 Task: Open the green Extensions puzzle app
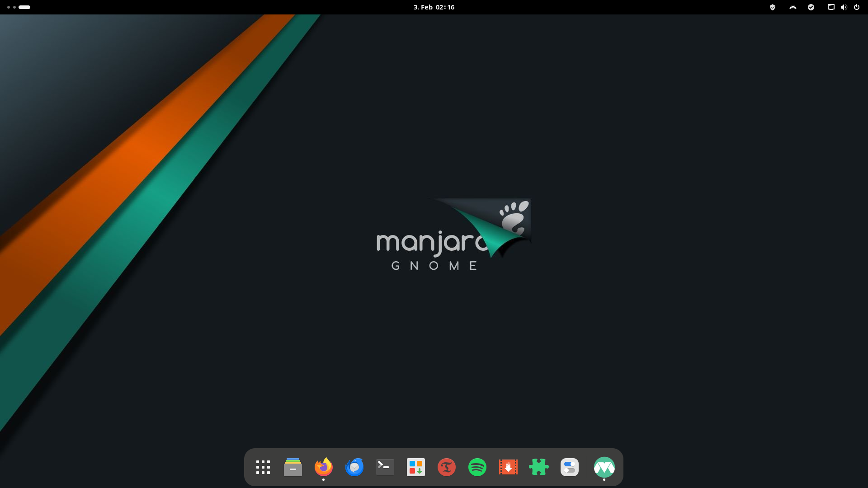(539, 467)
